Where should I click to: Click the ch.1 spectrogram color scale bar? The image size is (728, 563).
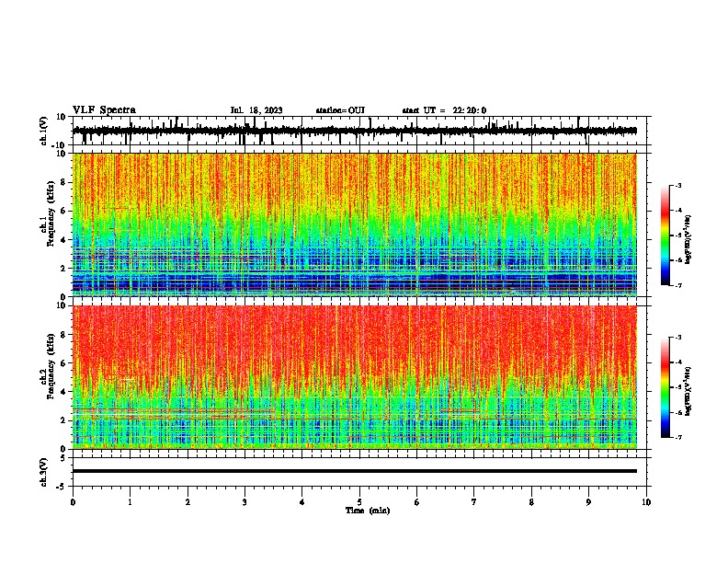coord(665,236)
